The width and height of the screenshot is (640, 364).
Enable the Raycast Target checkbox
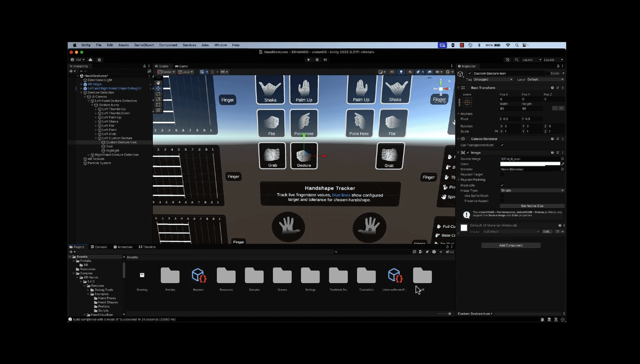(x=502, y=175)
